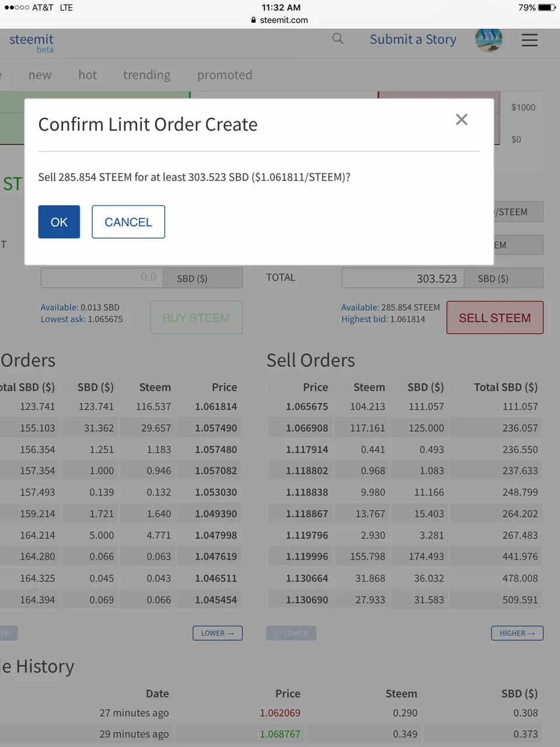560x747 pixels.
Task: Click Highest bid: 1.061814 link
Action: coord(383,319)
